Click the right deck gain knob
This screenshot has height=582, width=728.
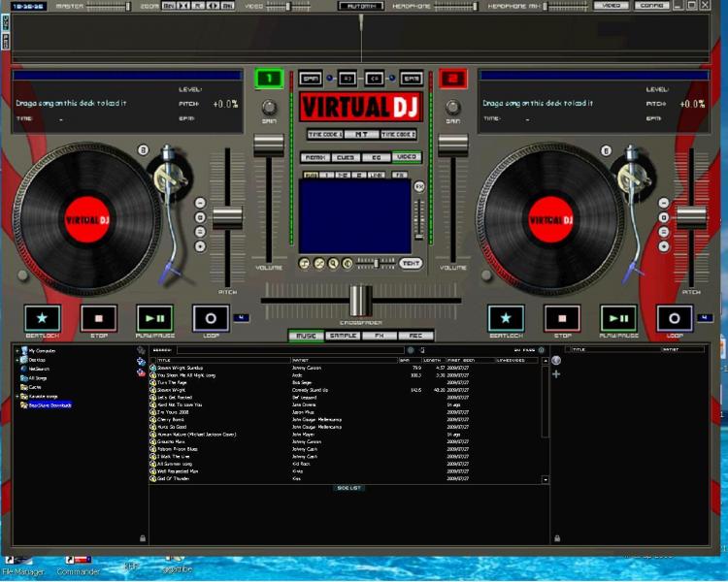[x=453, y=108]
